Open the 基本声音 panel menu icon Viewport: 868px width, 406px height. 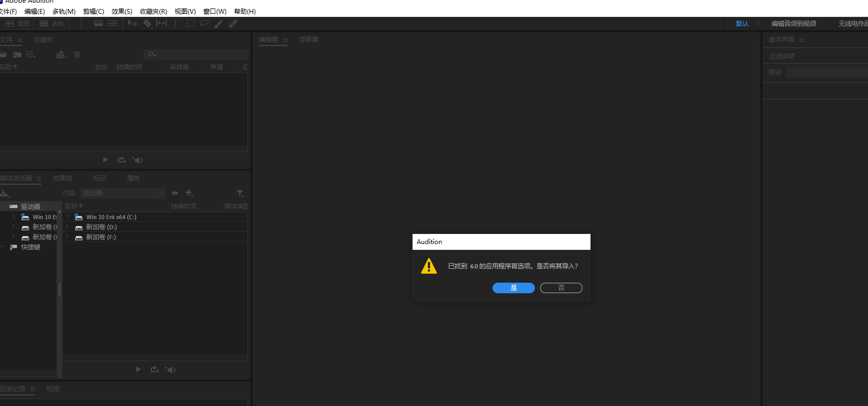coord(801,40)
